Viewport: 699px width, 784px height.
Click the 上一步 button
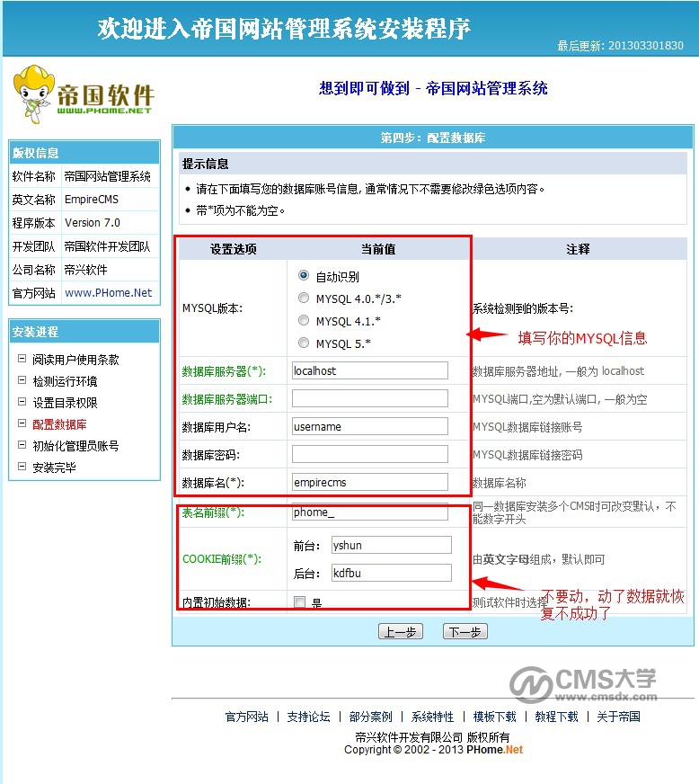point(400,631)
